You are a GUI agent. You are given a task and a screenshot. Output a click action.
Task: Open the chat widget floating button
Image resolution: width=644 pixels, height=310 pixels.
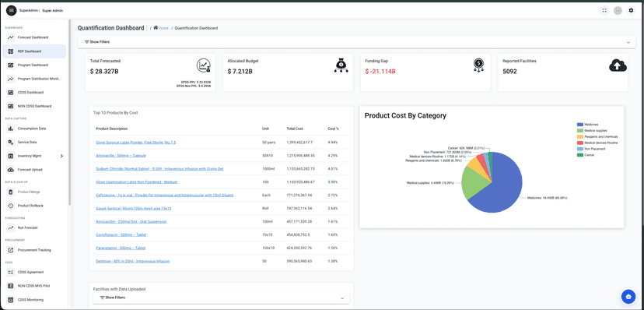pos(628,296)
